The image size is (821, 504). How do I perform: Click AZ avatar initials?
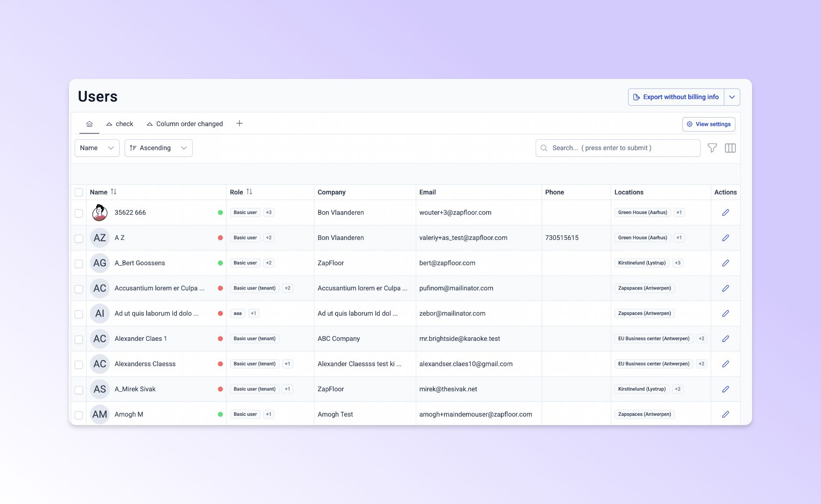tap(100, 238)
